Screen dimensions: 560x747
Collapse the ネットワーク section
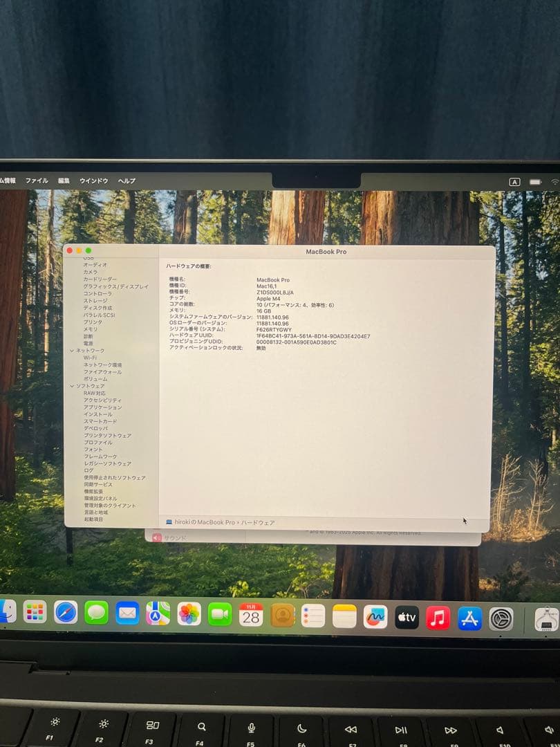tap(72, 351)
